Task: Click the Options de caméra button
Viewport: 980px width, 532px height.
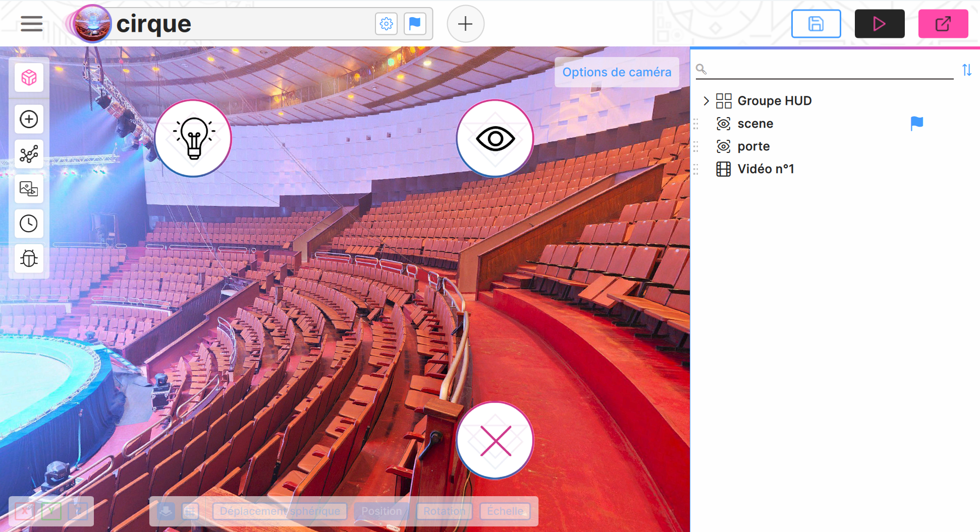Action: pos(617,72)
